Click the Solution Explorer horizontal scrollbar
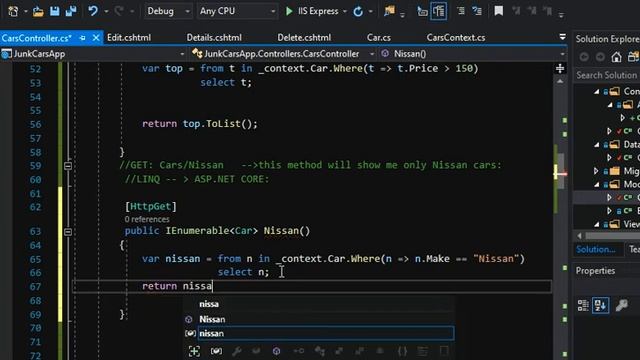This screenshot has width=640, height=360. [612, 236]
